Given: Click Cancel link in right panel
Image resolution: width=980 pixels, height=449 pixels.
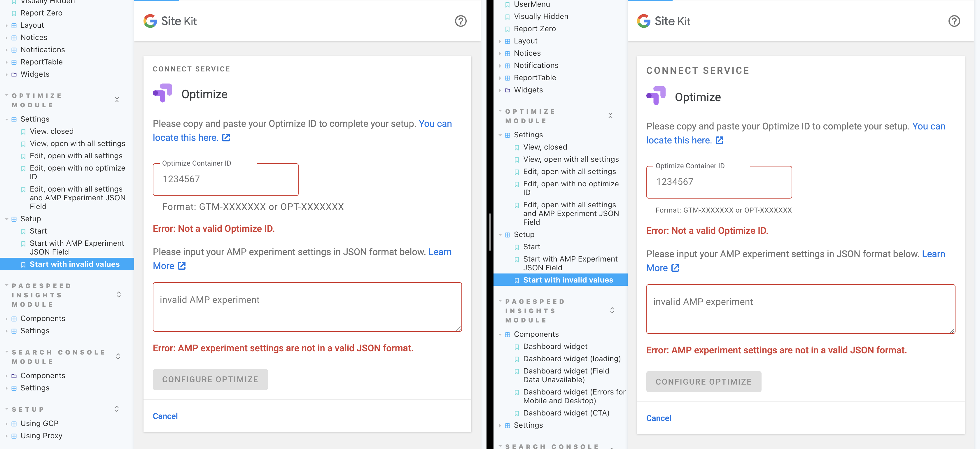Looking at the screenshot, I should tap(659, 418).
